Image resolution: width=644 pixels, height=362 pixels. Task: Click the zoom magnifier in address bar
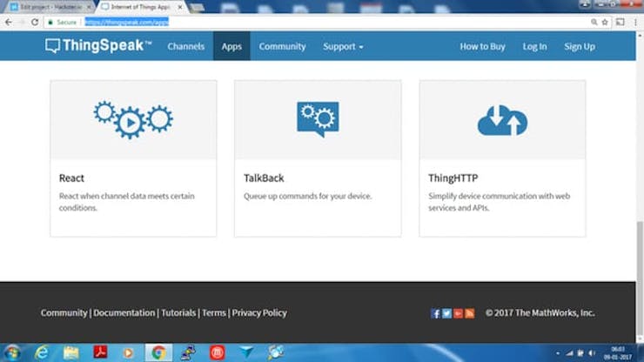[x=594, y=22]
